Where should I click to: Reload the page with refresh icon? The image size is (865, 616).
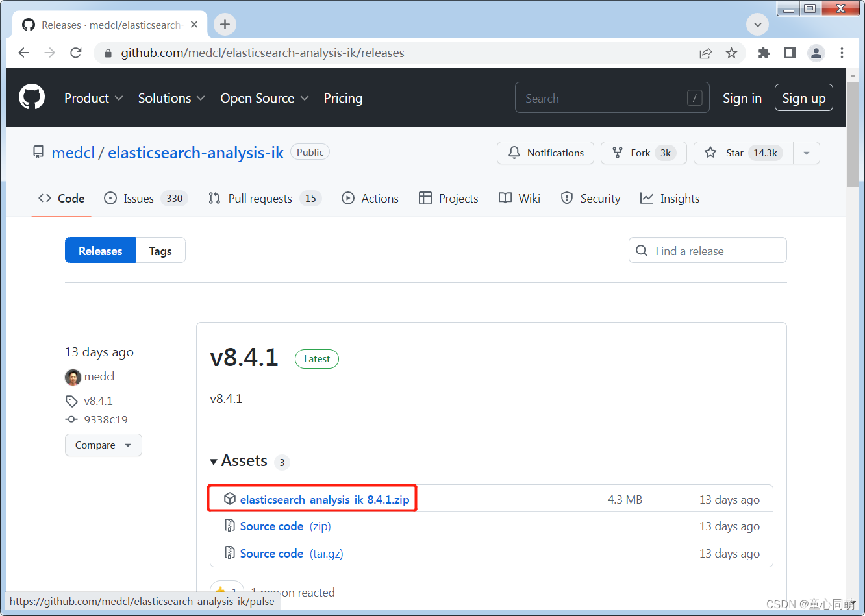click(76, 53)
